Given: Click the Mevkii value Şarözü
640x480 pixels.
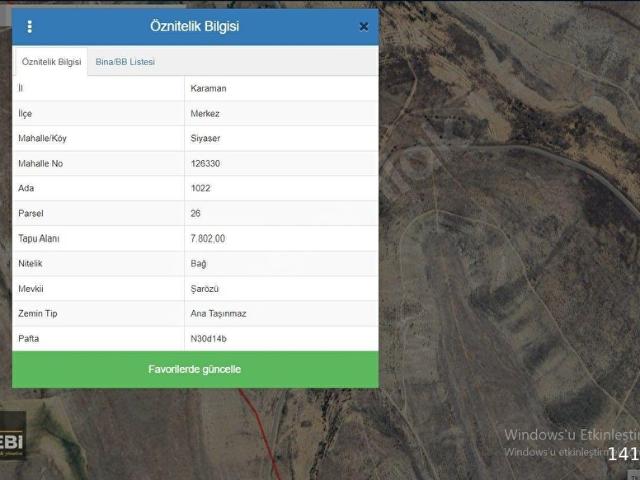Looking at the screenshot, I should point(204,289).
